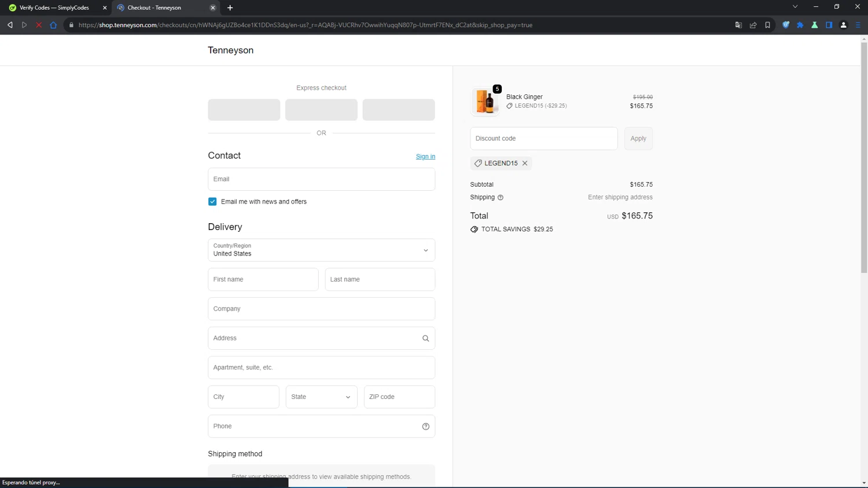868x488 pixels.
Task: Toggle the browser sidebar panel icon
Action: [829, 25]
